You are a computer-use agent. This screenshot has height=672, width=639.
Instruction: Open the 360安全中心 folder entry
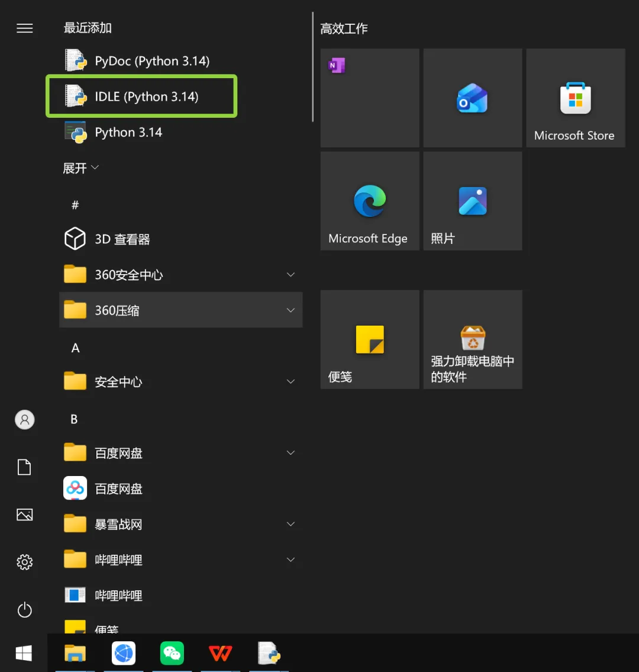point(180,275)
